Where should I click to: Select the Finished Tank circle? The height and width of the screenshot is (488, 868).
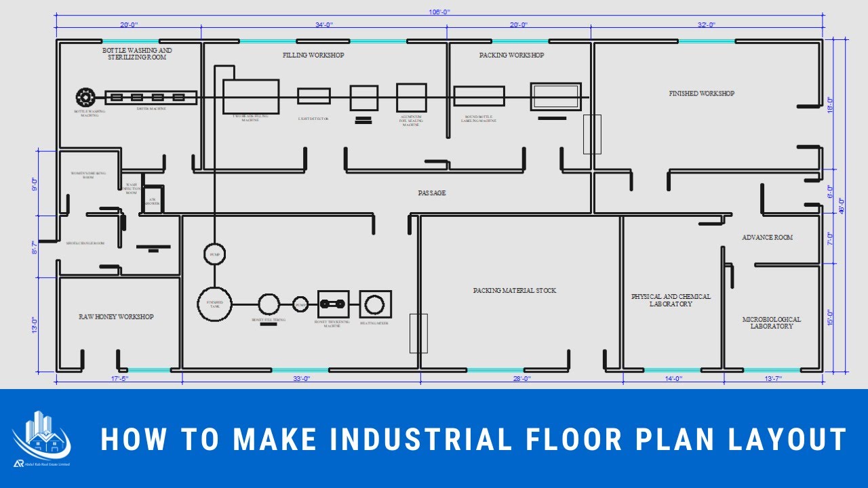(x=214, y=303)
